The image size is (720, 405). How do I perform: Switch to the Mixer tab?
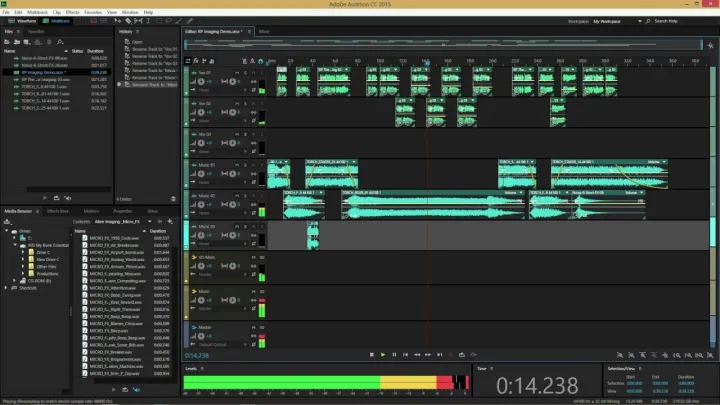click(x=264, y=32)
